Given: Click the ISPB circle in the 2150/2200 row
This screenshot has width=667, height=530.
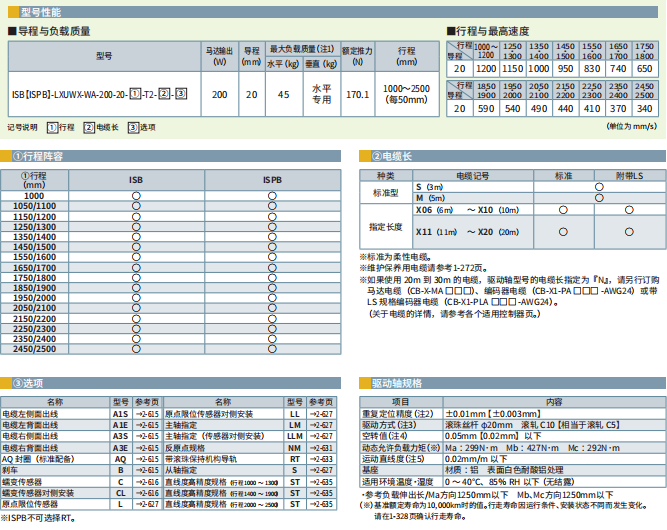Looking at the screenshot, I should [272, 319].
